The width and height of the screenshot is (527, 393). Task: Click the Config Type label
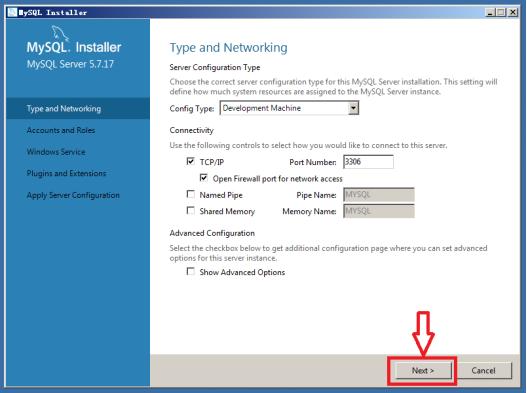[x=192, y=109]
